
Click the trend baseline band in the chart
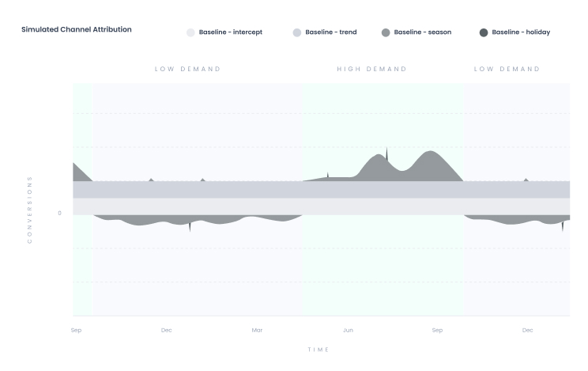coord(322,190)
